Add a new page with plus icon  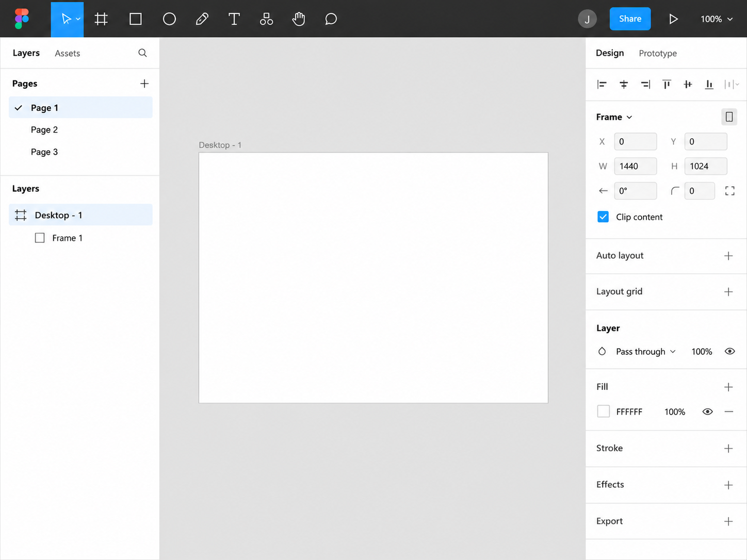pos(144,84)
